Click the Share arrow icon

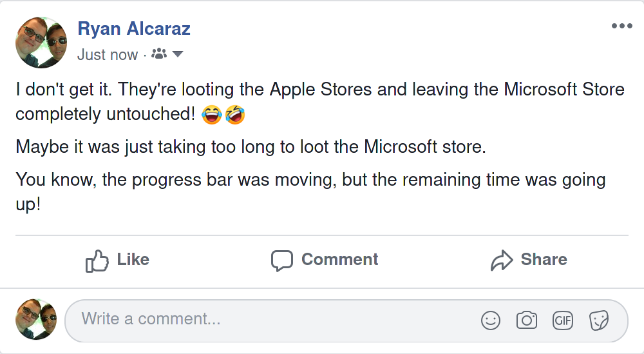(x=501, y=260)
